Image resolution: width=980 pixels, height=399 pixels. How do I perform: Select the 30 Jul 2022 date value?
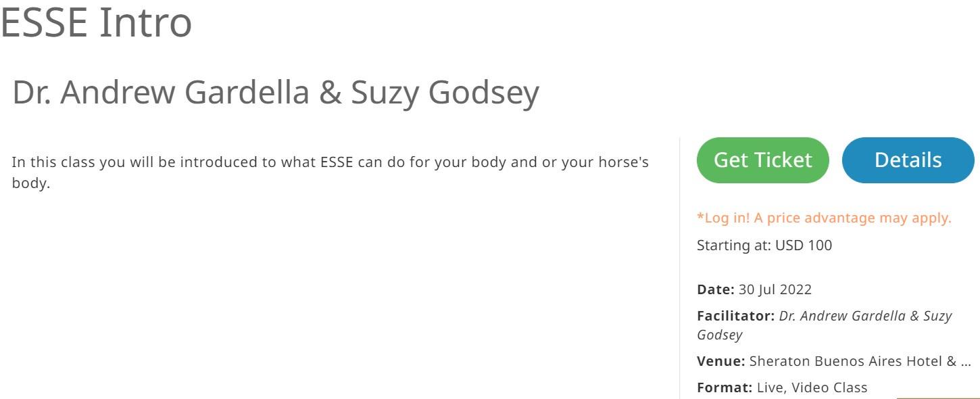[x=775, y=289]
